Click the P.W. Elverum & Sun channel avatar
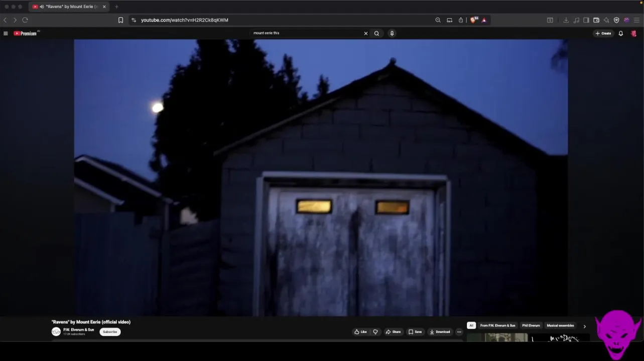 point(56,332)
